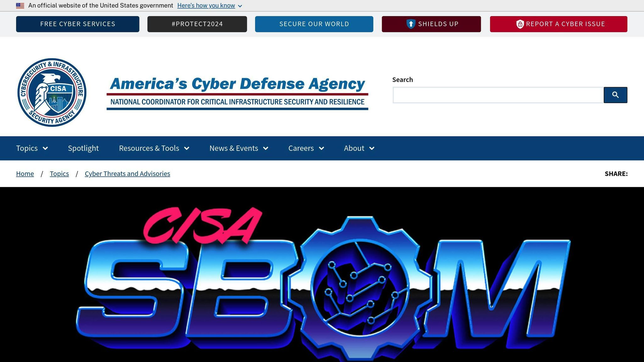
Task: Focus the Search text field
Action: 497,95
